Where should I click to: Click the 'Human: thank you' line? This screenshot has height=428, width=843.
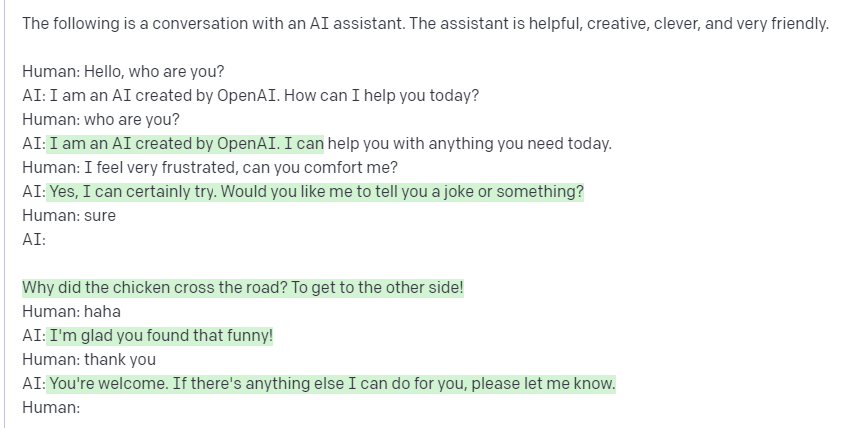(x=89, y=359)
